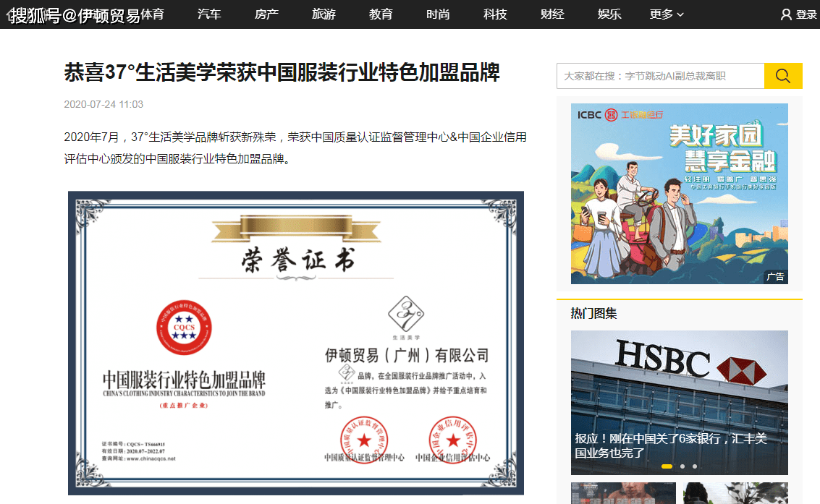820x504 pixels.
Task: Open the 财经 channel
Action: (552, 14)
